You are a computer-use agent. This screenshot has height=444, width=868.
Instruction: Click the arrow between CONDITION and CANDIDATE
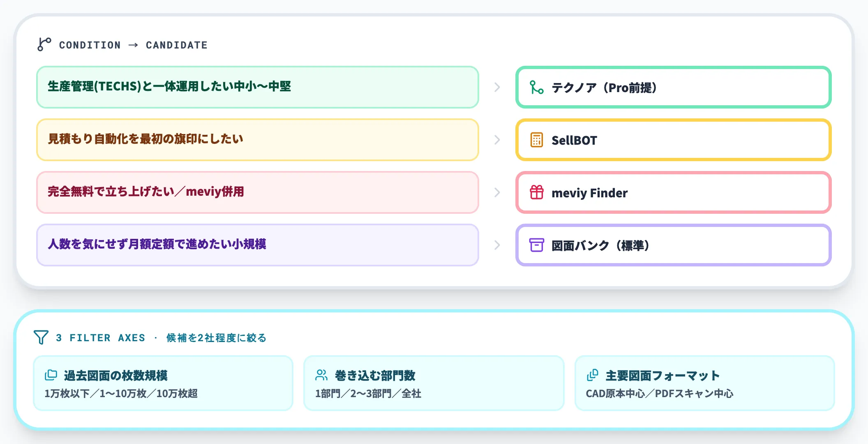click(133, 45)
